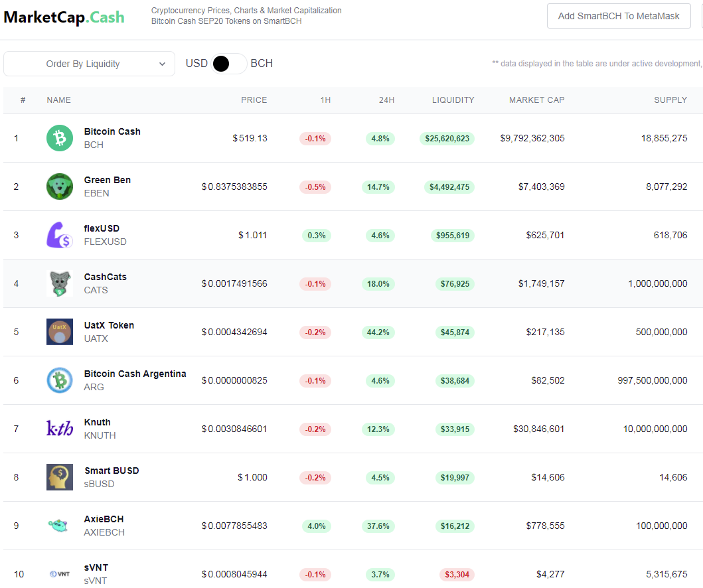Open MarketCap.Cash logo home link
This screenshot has height=588, width=703.
pyautogui.click(x=64, y=17)
